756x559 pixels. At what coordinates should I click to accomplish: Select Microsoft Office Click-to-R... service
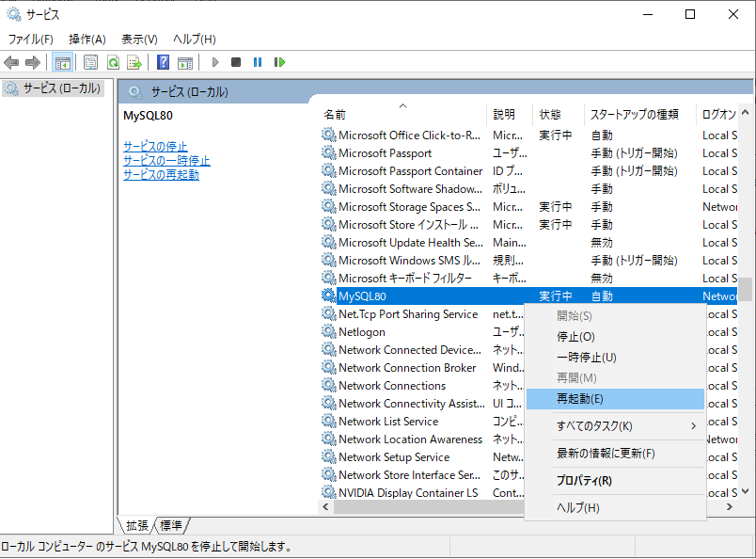pyautogui.click(x=528, y=136)
